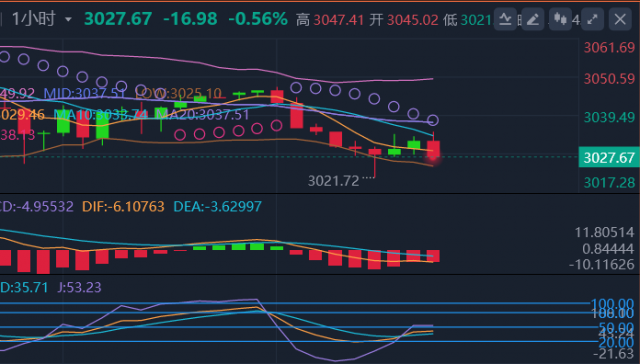Viewport: 640px width, 364px height.
Task: Open the indicator line settings icon
Action: tap(505, 19)
